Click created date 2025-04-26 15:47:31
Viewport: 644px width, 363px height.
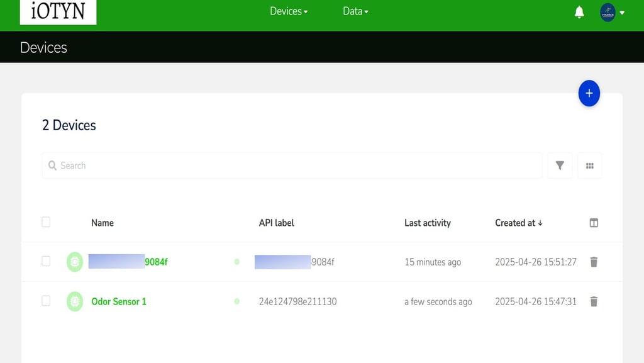(x=536, y=301)
